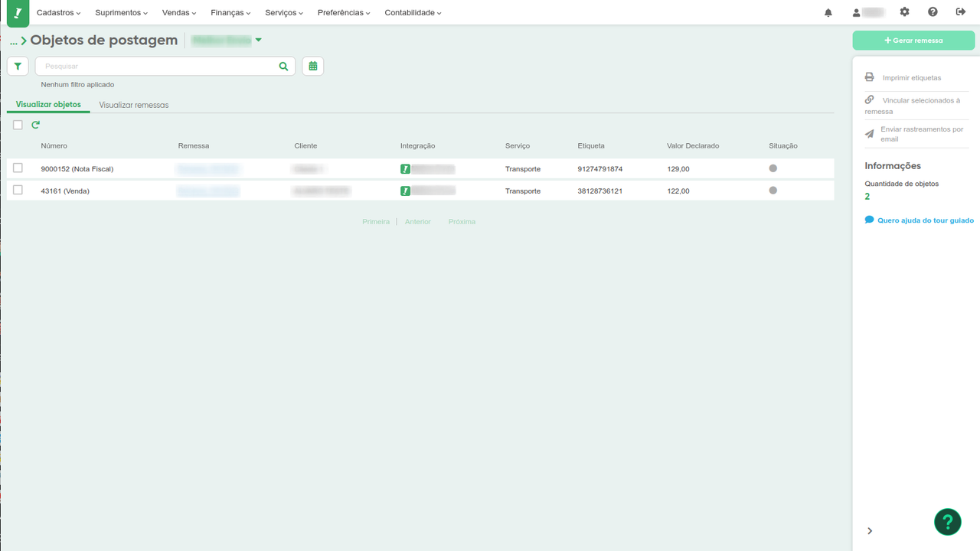The height and width of the screenshot is (551, 980).
Task: Click etiqueta 38128736121
Action: point(600,191)
